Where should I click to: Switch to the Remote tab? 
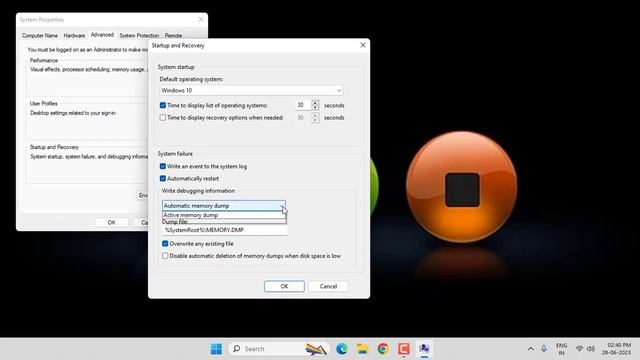[173, 36]
